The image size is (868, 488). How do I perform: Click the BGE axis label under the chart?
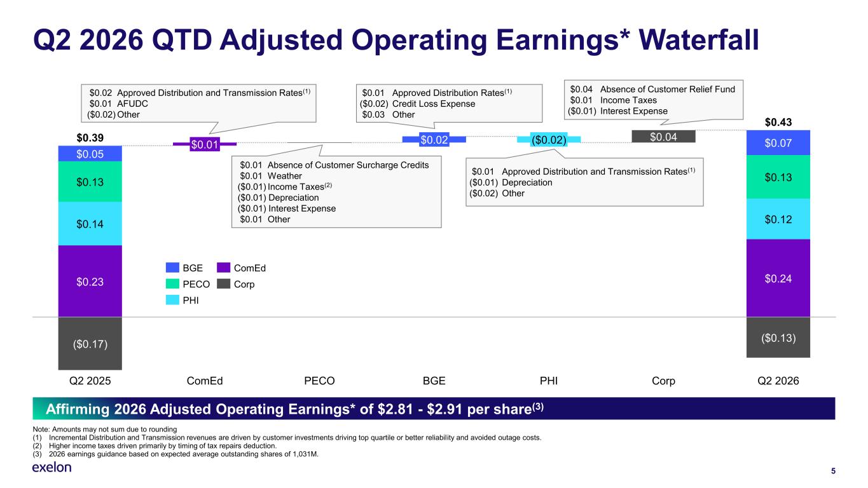tap(434, 381)
